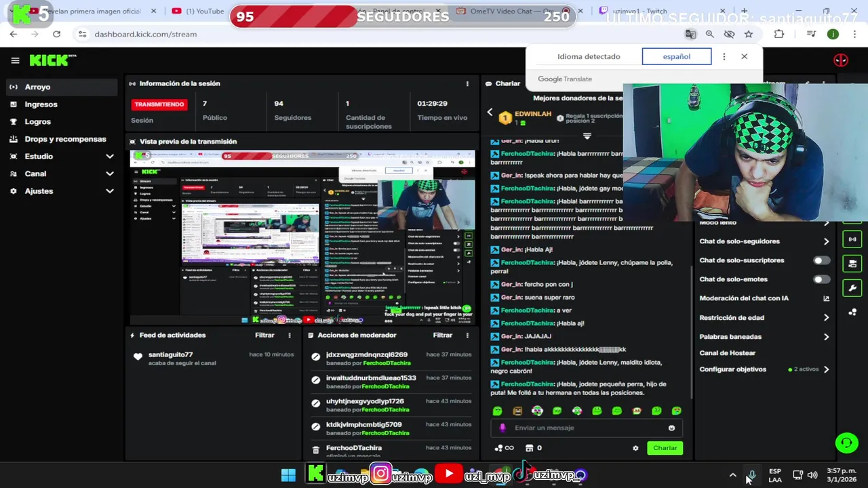Insert the last emote in quick row
The height and width of the screenshot is (488, 868).
pyautogui.click(x=676, y=411)
